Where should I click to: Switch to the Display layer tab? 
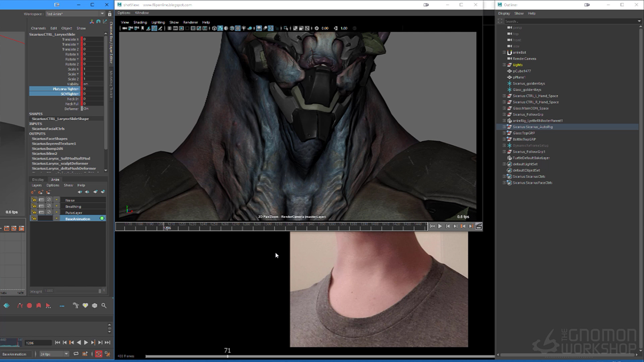(x=38, y=179)
